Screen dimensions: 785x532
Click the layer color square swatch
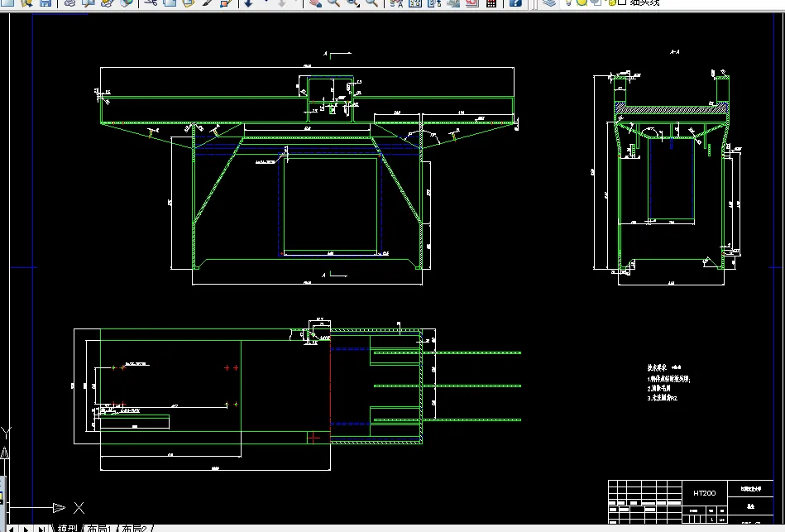click(x=622, y=2)
